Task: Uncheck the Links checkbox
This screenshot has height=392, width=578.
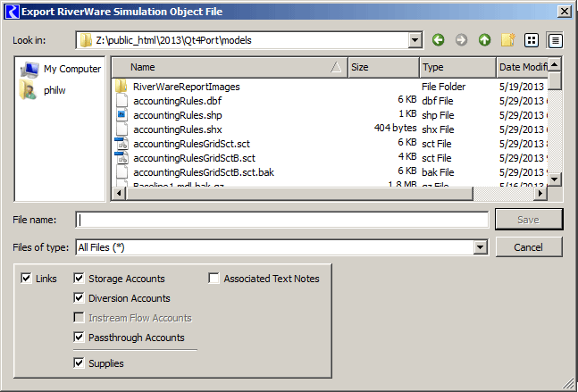Action: [26, 279]
